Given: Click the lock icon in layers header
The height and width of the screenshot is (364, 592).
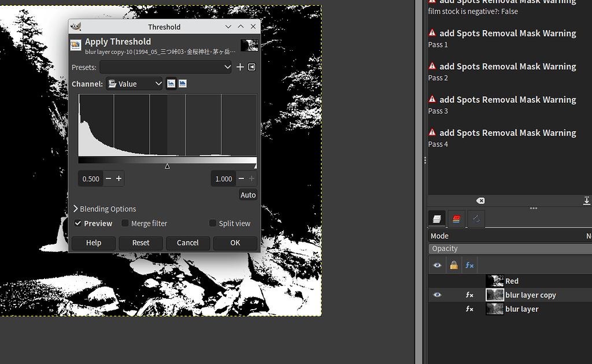Looking at the screenshot, I should pyautogui.click(x=454, y=265).
